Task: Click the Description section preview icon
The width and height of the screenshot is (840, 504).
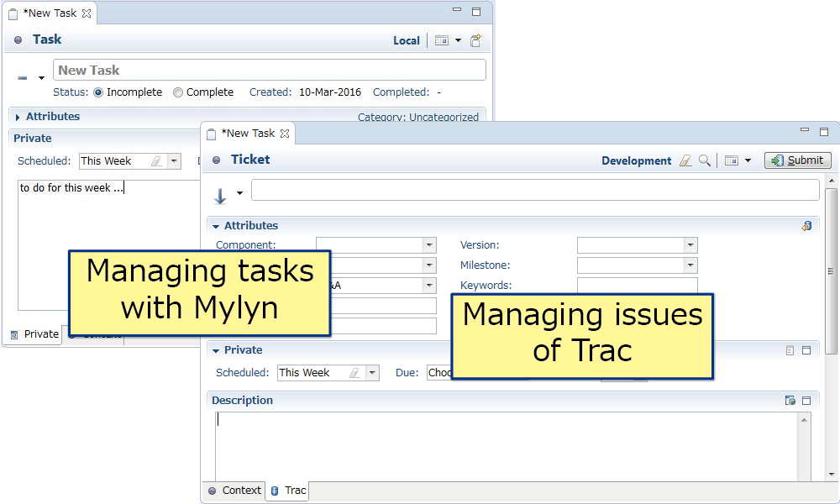Action: [x=790, y=401]
